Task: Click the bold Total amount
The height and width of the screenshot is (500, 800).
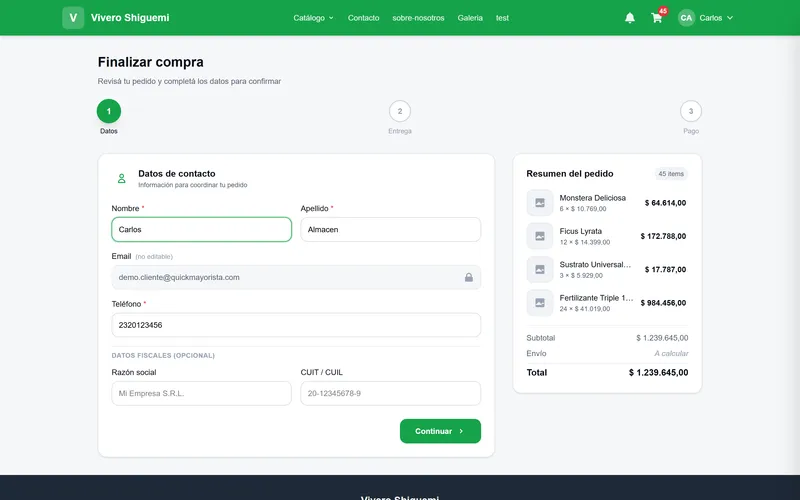Action: pyautogui.click(x=659, y=373)
